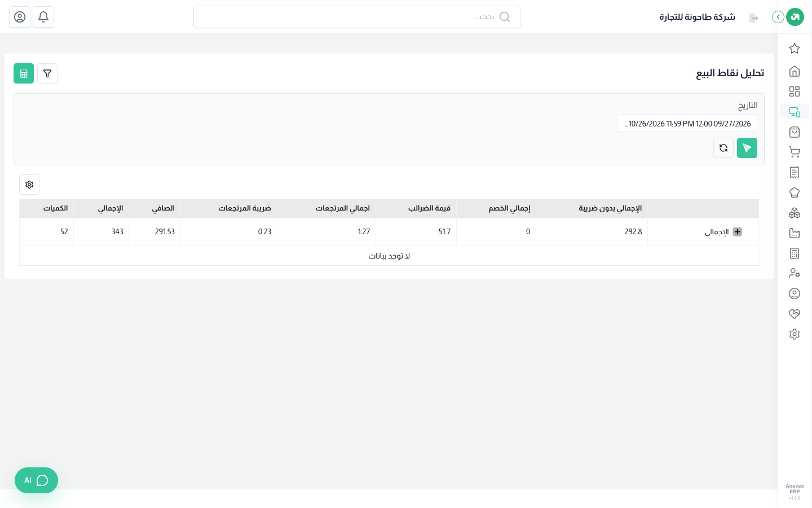The width and height of the screenshot is (812, 508).
Task: Click the notifications bell icon
Action: [43, 17]
